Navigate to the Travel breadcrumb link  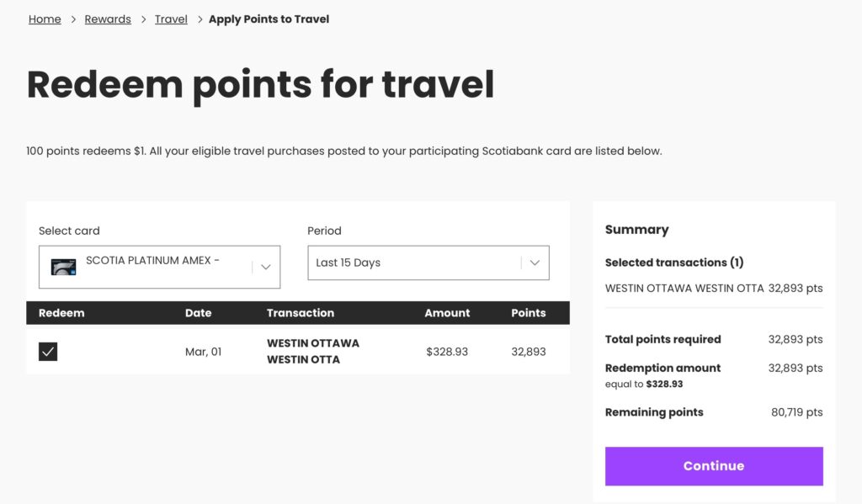click(171, 19)
